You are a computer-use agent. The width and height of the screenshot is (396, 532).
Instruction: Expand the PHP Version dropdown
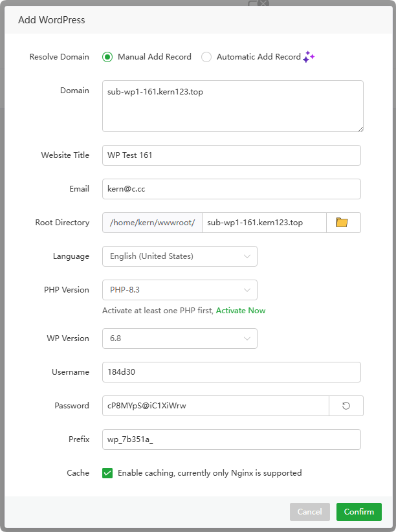(179, 290)
